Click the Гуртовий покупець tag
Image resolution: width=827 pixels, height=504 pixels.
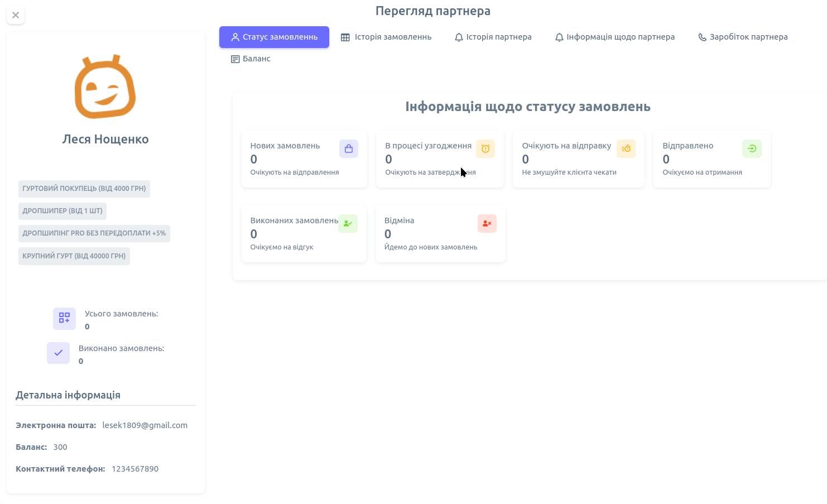(84, 189)
